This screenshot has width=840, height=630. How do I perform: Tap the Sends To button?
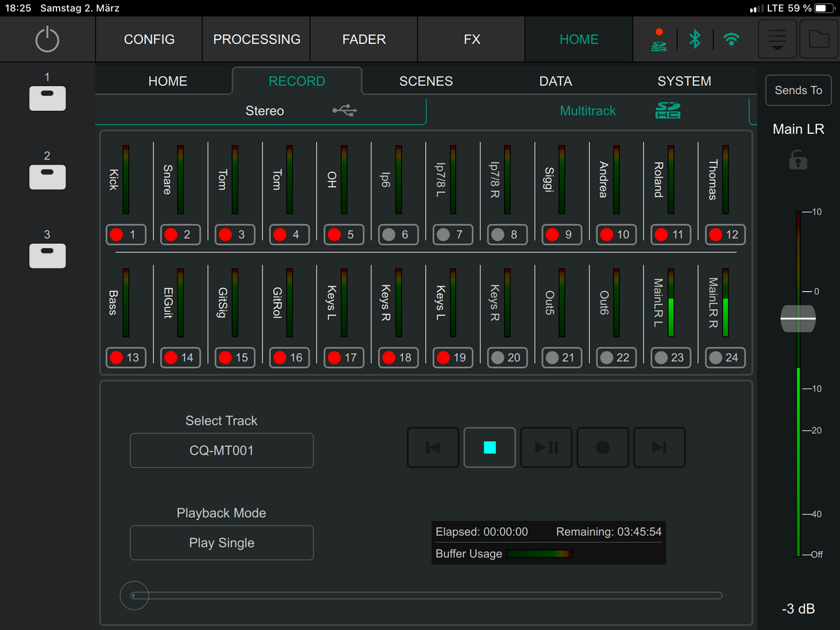click(x=798, y=91)
